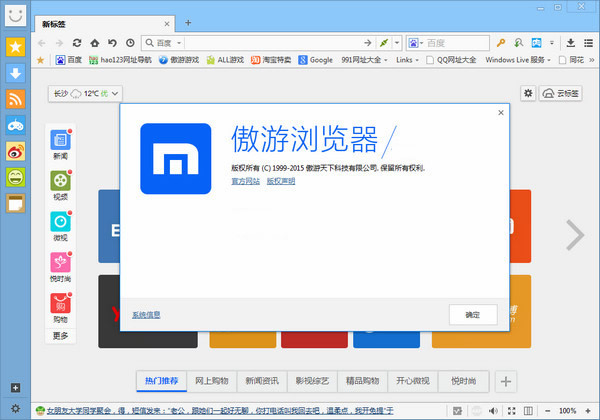Click the 系统信息 link
Screen dimensions: 600x420
point(146,314)
